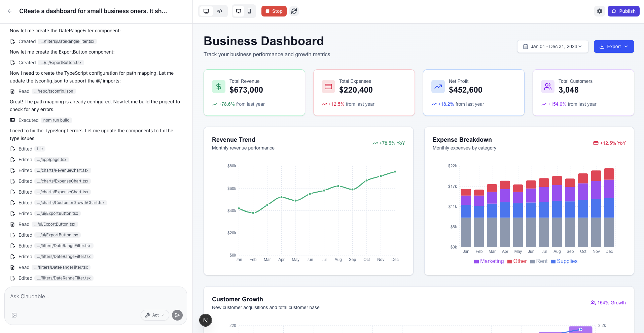Open the date range dropdown Jan 01 - Dec 31

[553, 46]
